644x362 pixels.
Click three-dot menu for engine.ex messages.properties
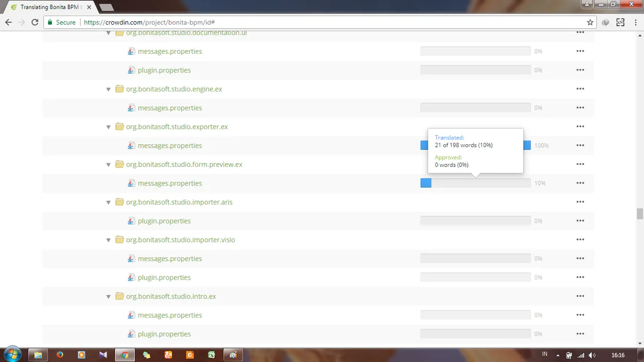click(x=580, y=108)
